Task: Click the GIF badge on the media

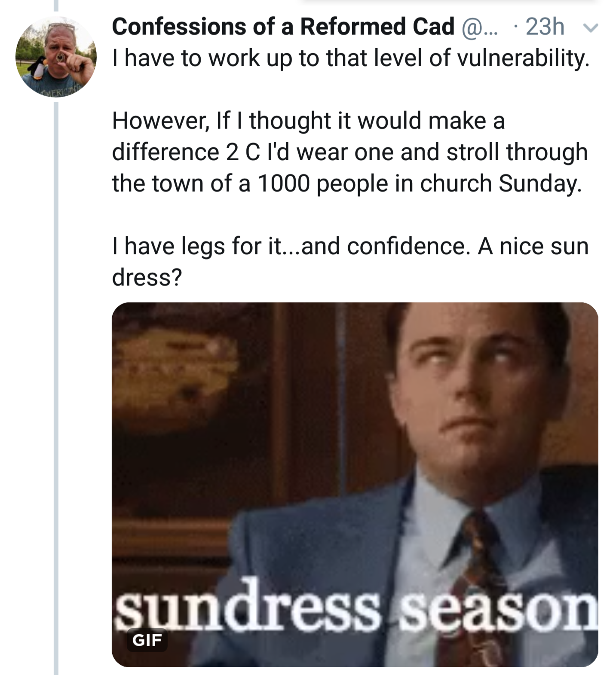Action: coord(147,640)
